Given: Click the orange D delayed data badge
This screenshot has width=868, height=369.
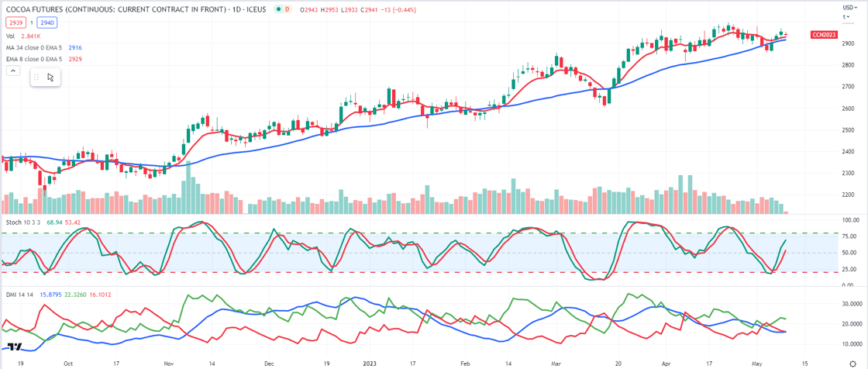Looking at the screenshot, I should click(x=288, y=10).
